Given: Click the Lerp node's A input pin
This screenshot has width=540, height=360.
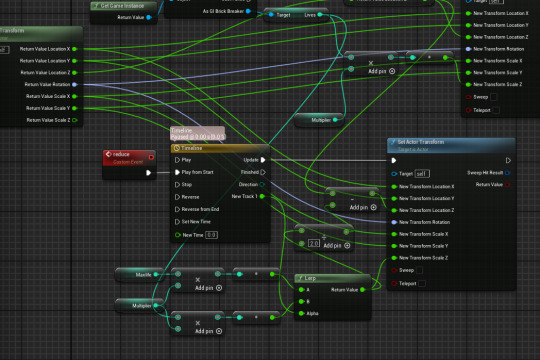Looking at the screenshot, I should [301, 290].
